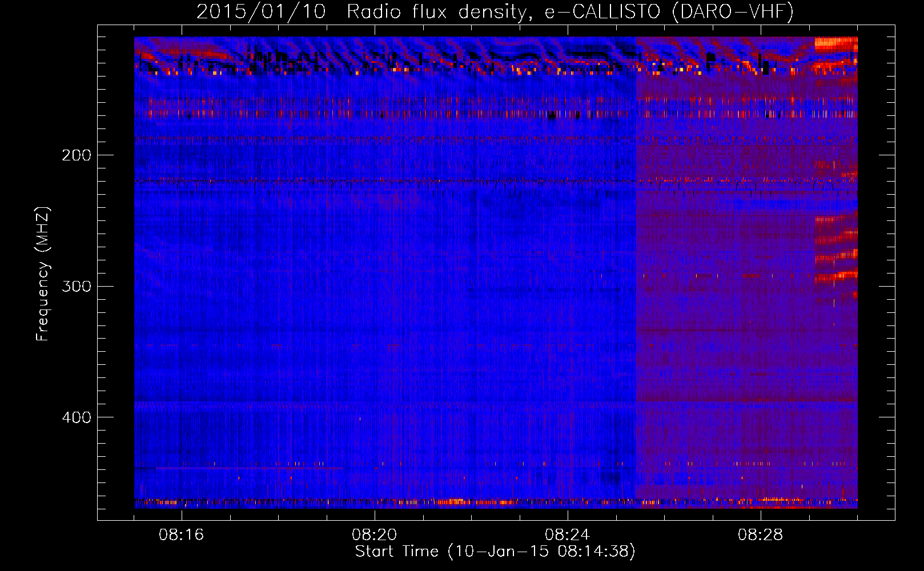
Task: Click the '08:20' time tick label
Action: tap(375, 535)
